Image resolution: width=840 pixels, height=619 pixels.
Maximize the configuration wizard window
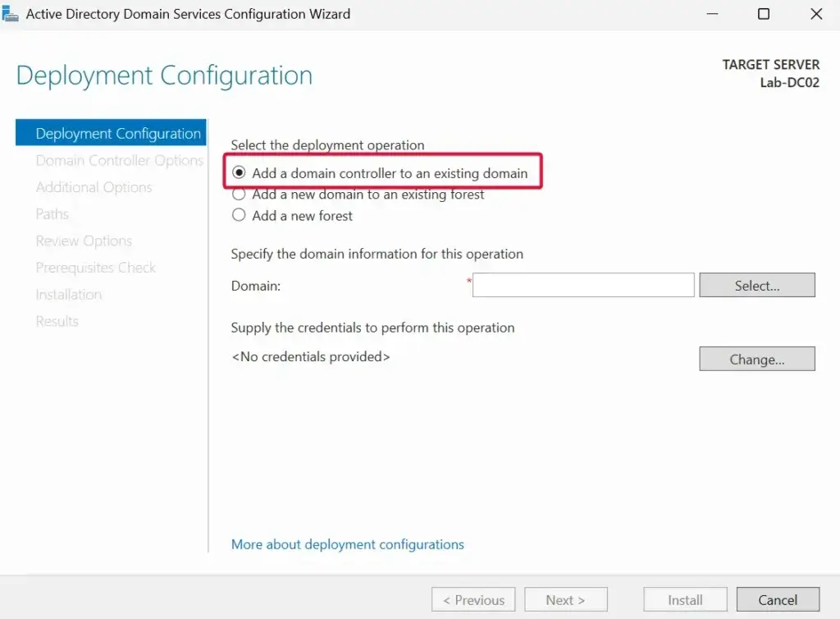coord(764,14)
